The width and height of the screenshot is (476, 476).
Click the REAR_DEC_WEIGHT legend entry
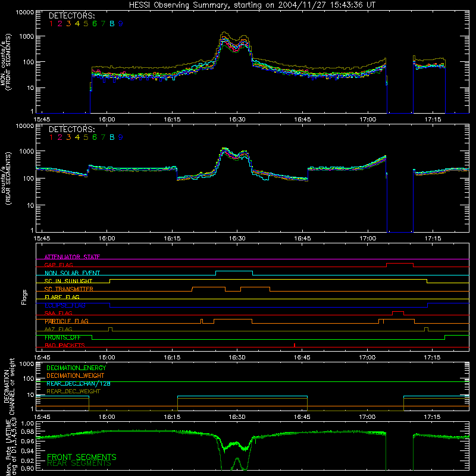[x=73, y=392]
